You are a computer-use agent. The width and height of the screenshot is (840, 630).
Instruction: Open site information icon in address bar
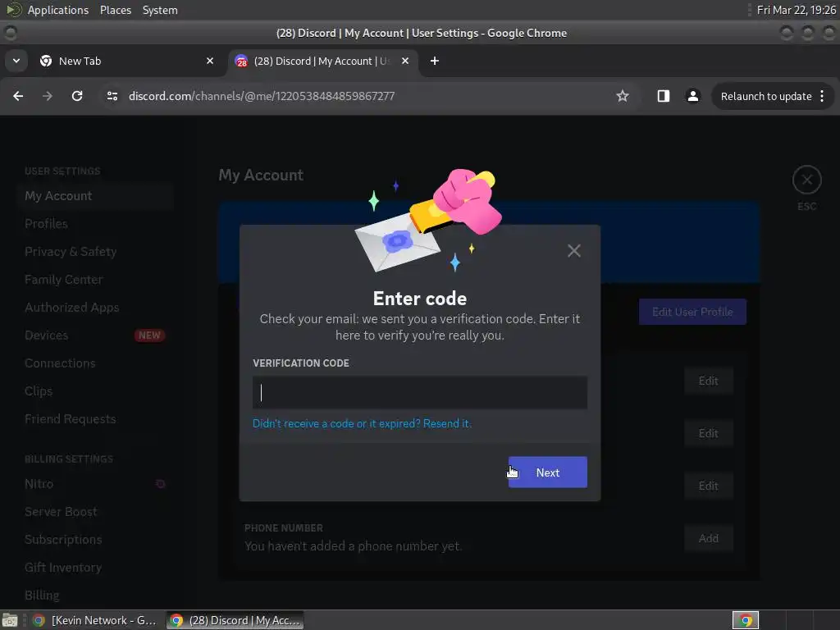click(x=112, y=96)
